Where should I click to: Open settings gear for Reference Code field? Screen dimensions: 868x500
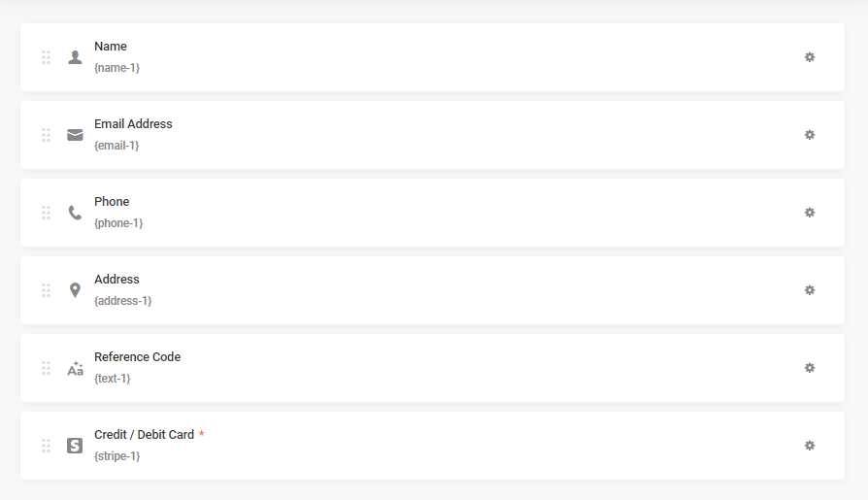coord(810,368)
